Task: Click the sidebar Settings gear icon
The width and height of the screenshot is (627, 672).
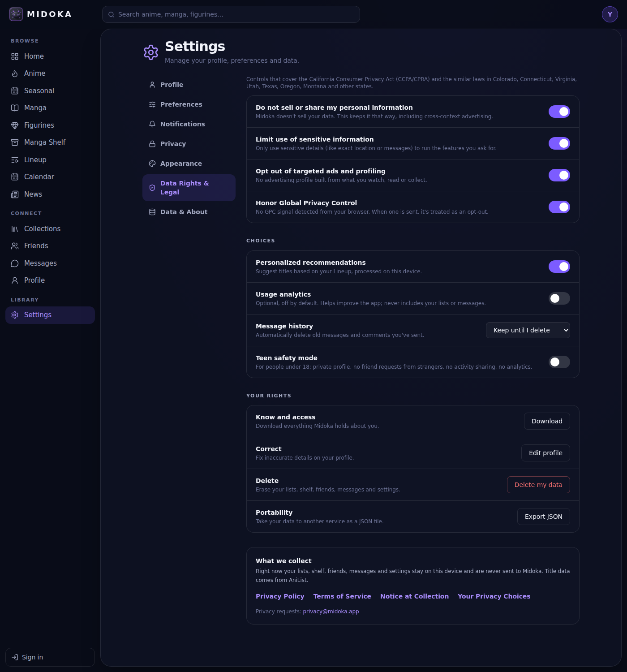Action: pyautogui.click(x=15, y=315)
